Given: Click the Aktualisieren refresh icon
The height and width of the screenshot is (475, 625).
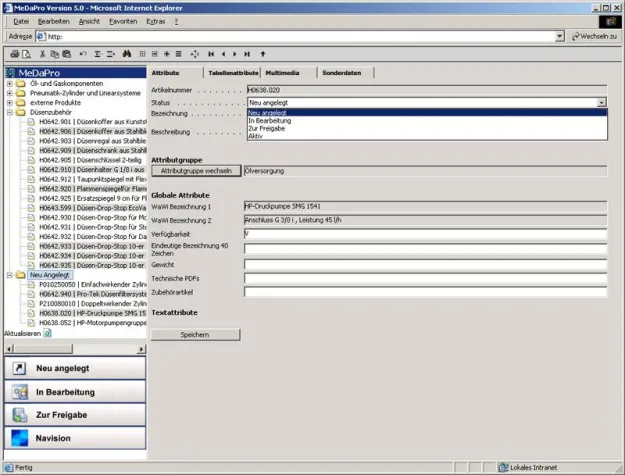Looking at the screenshot, I should pos(46,333).
